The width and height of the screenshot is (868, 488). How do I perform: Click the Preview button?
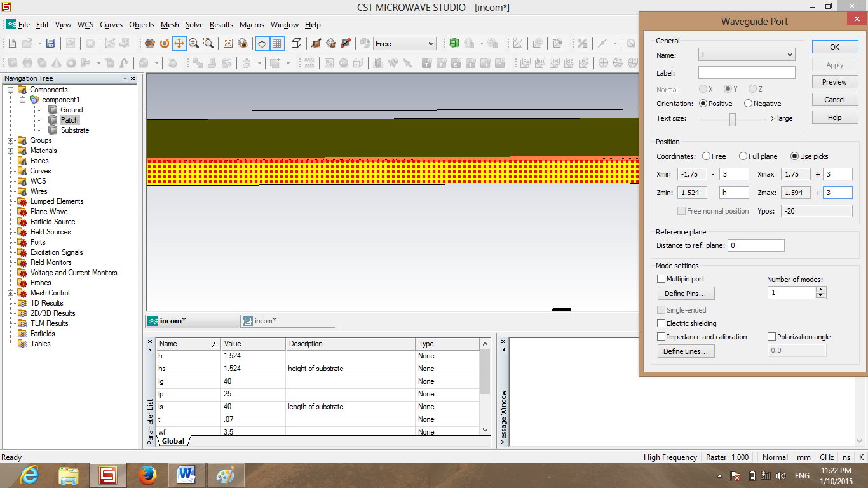834,82
